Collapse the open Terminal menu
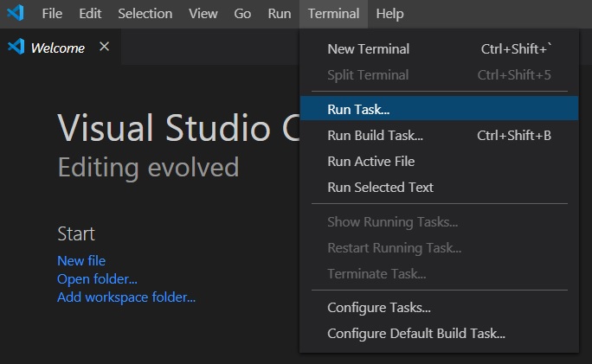 (x=333, y=14)
